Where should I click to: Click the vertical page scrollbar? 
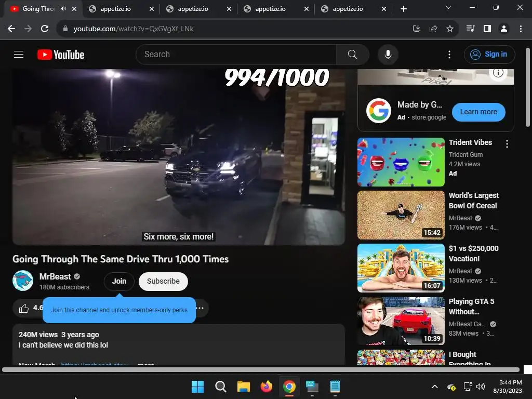528,87
